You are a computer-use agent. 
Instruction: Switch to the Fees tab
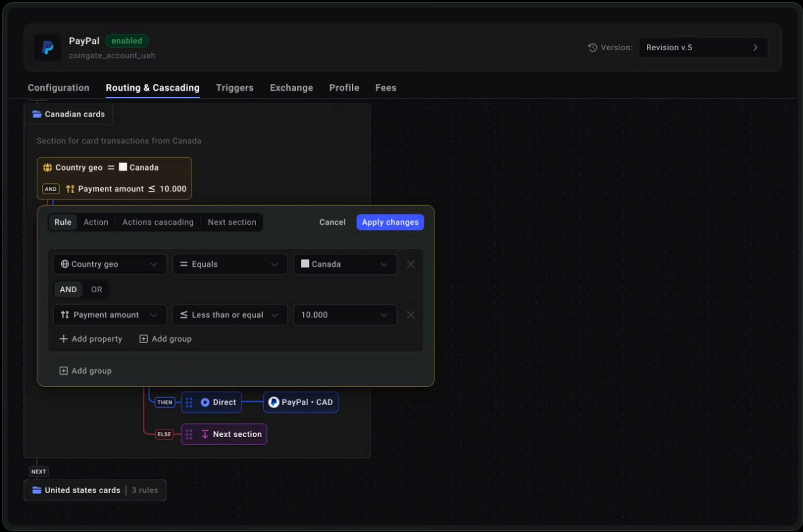(385, 88)
